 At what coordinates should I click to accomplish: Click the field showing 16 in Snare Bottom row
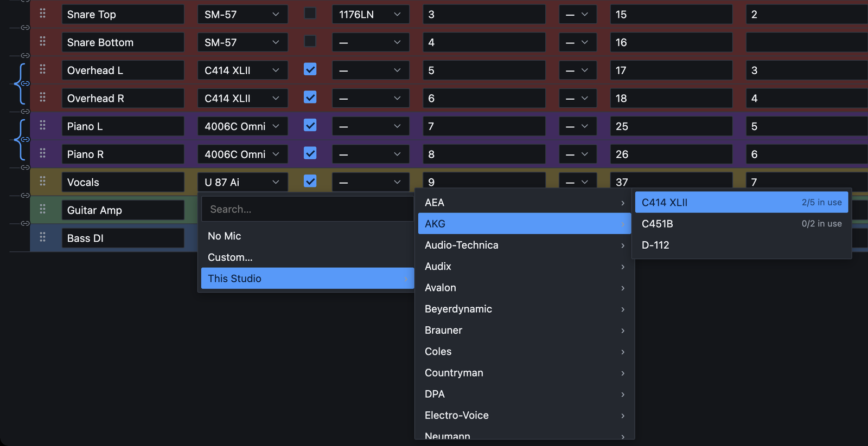pyautogui.click(x=672, y=42)
